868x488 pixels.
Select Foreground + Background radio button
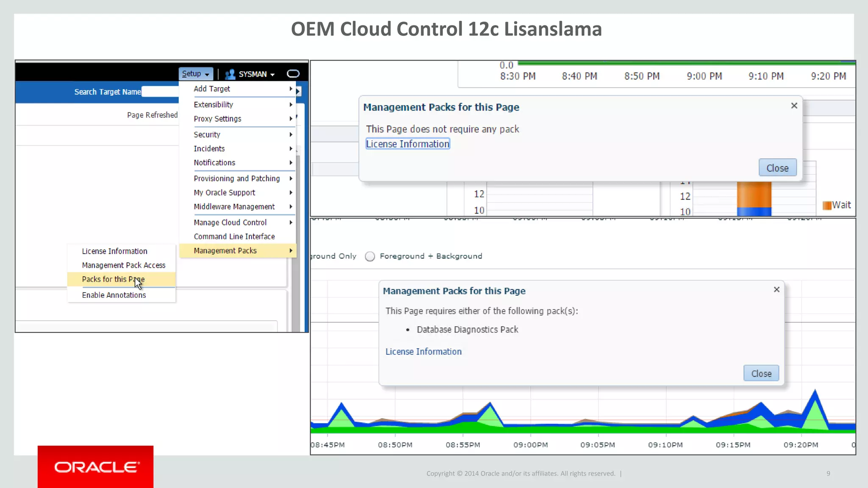click(370, 257)
